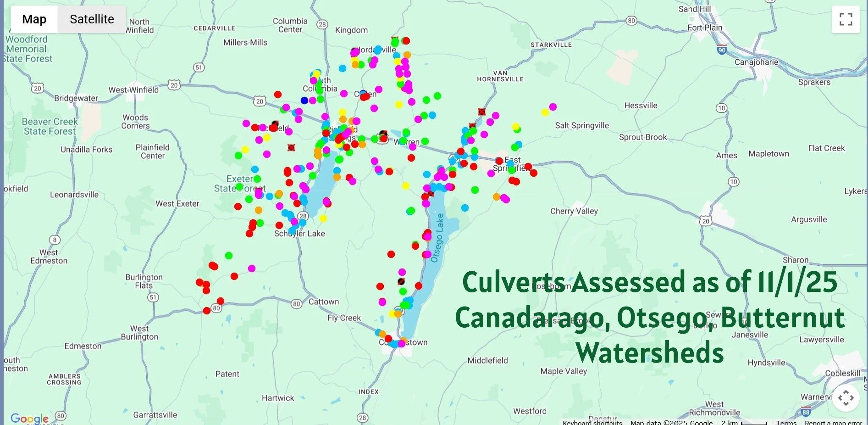The image size is (868, 425).
Task: Click the Cobleskill label
Action: point(843,373)
